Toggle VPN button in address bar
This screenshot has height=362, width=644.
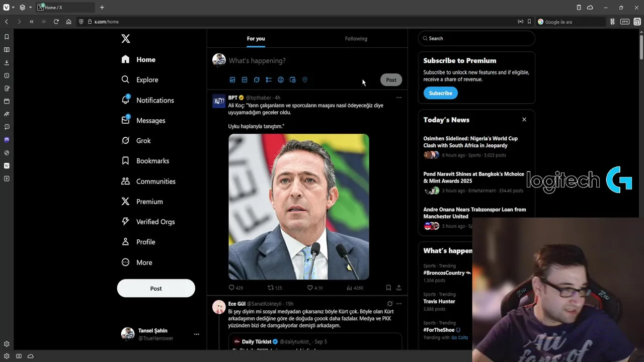[624, 22]
